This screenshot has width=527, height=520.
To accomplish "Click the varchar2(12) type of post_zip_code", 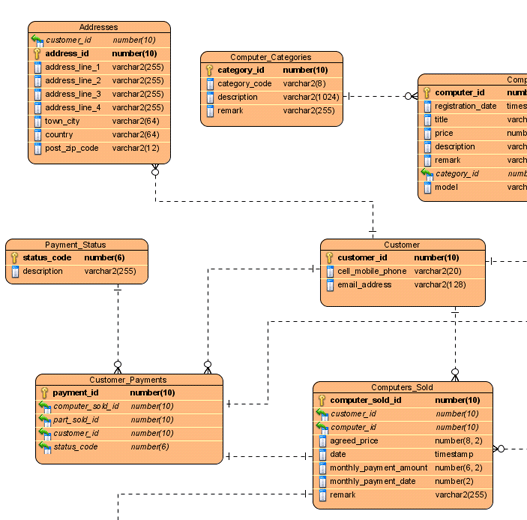I will [x=136, y=148].
